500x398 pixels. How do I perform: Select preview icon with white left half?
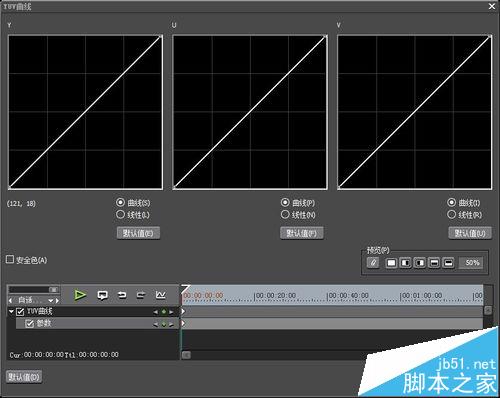click(405, 263)
